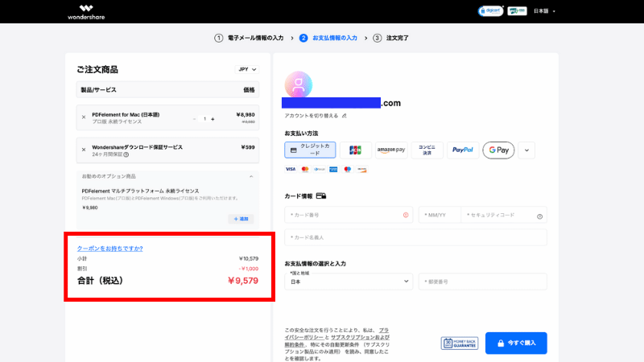
Task: Click the 小計 subtotal ¥10,579
Action: click(x=249, y=258)
